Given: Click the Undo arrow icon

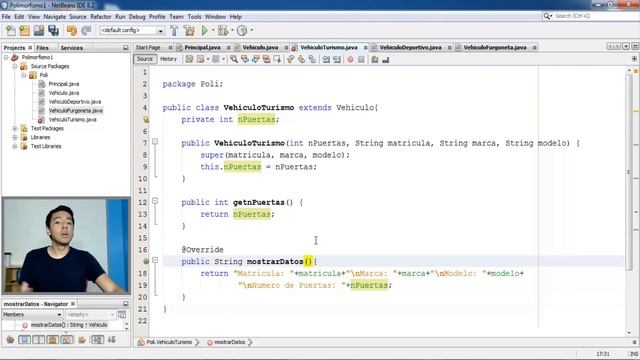Looking at the screenshot, I should click(72, 31).
